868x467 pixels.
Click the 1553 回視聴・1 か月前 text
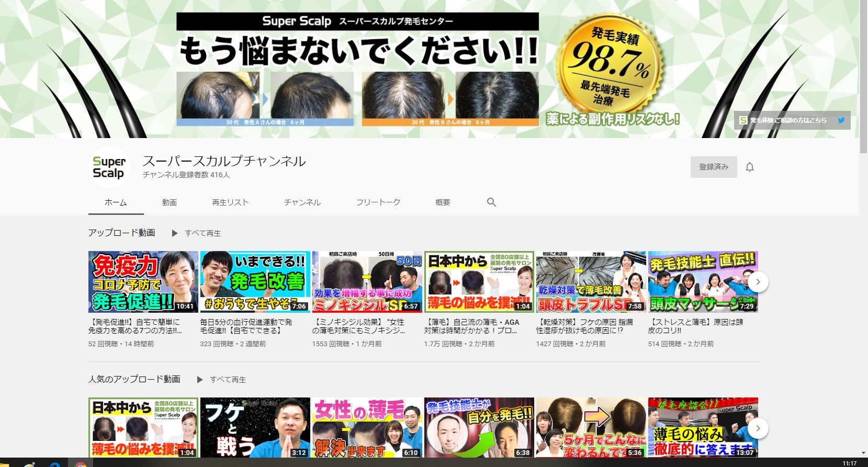(347, 344)
